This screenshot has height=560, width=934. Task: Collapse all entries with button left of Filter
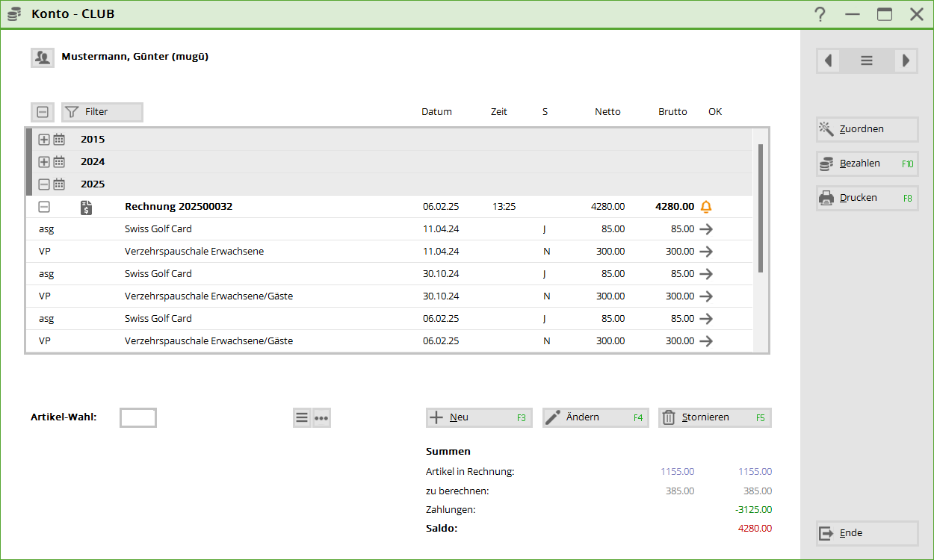click(43, 112)
